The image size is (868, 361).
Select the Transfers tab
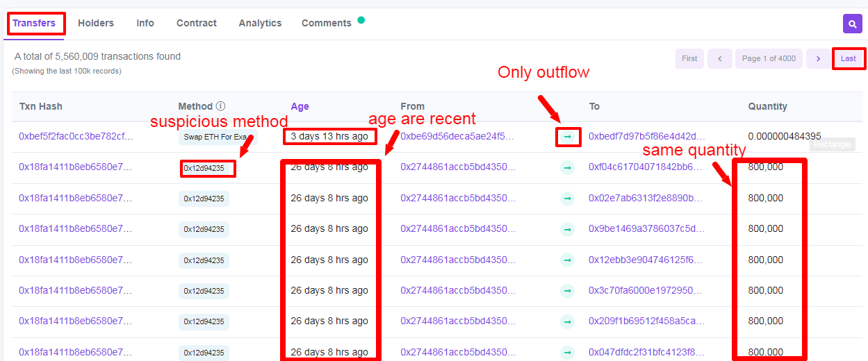(x=34, y=23)
